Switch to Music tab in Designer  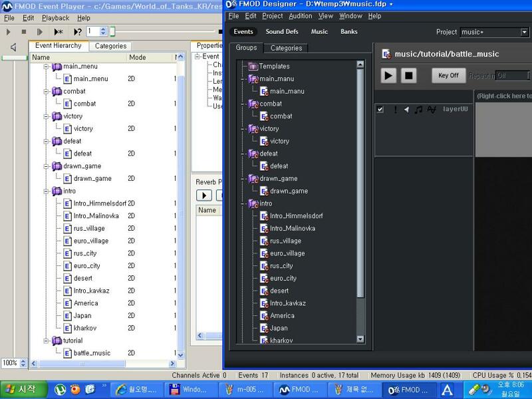[319, 31]
